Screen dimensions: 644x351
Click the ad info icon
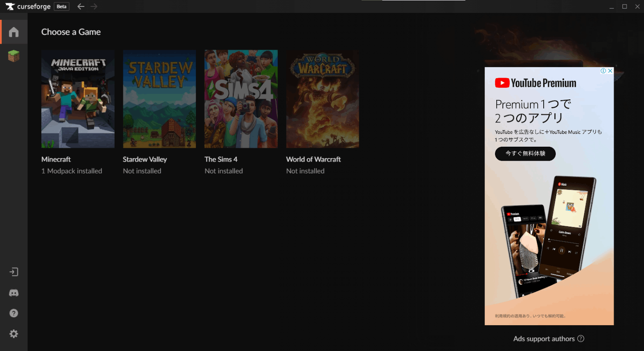(604, 71)
